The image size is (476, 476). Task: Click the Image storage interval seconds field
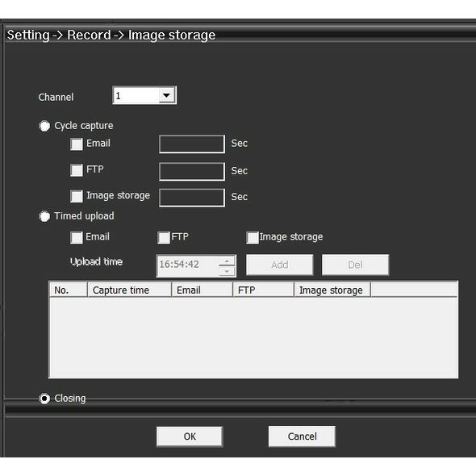pyautogui.click(x=192, y=198)
